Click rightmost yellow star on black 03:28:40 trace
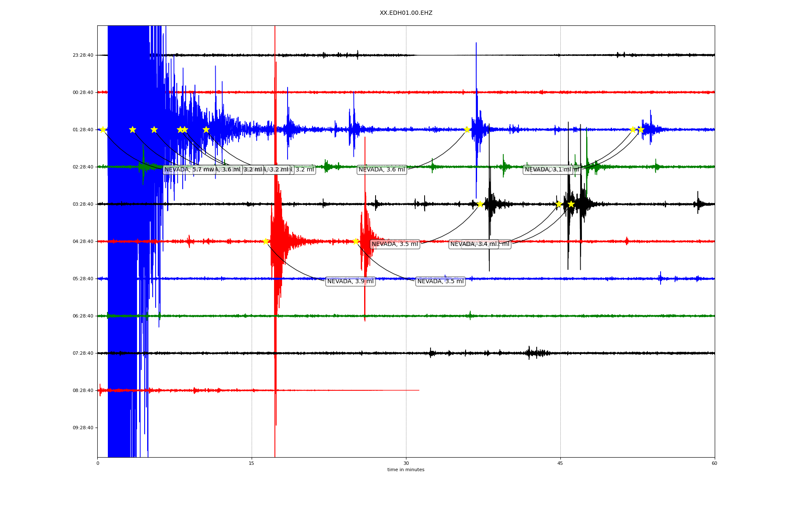The height and width of the screenshot is (508, 812). 571,204
